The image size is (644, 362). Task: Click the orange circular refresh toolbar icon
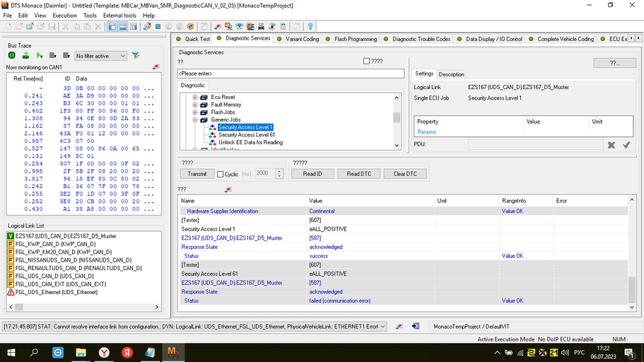[191, 27]
